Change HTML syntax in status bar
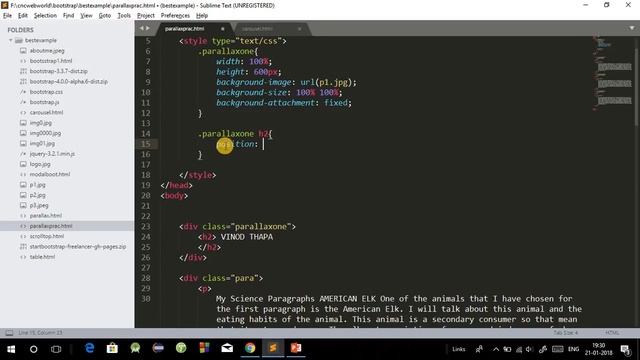Image resolution: width=640 pixels, height=360 pixels. pyautogui.click(x=612, y=333)
